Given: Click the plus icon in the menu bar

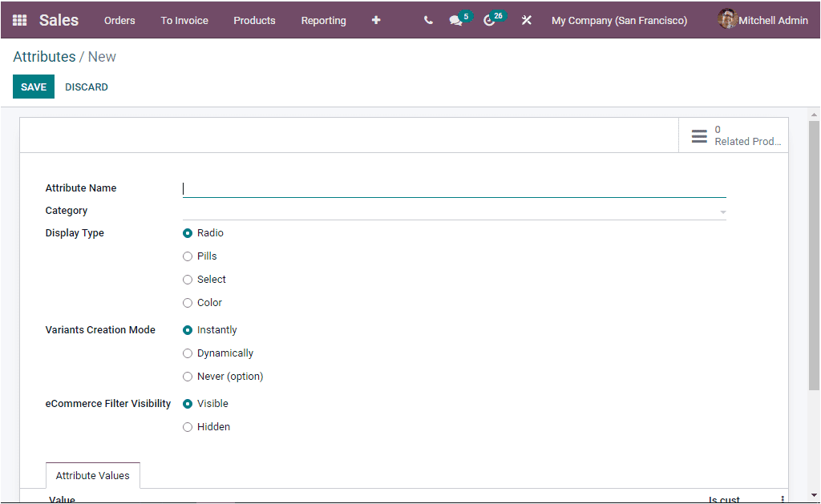Looking at the screenshot, I should [375, 20].
